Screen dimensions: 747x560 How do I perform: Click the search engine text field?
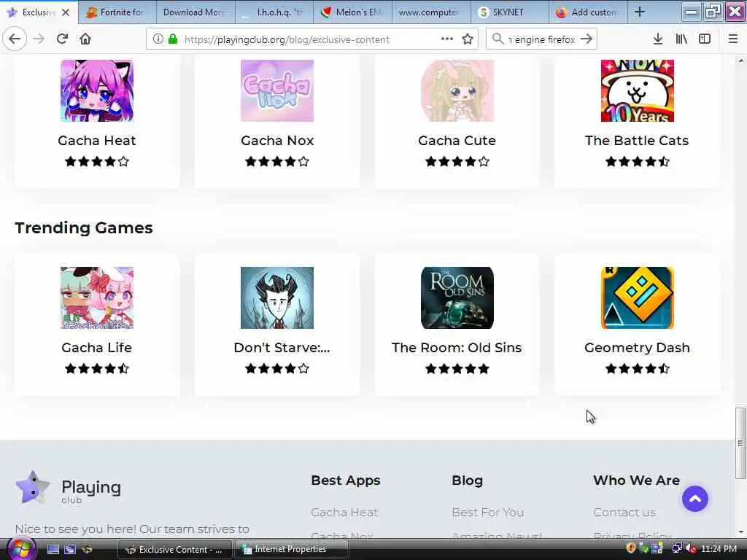(x=542, y=39)
